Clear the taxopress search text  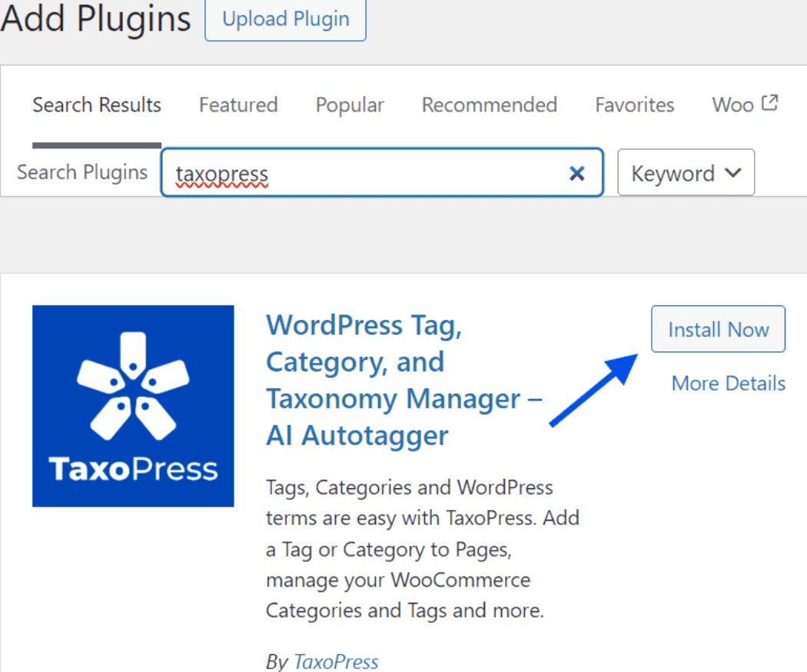click(577, 174)
